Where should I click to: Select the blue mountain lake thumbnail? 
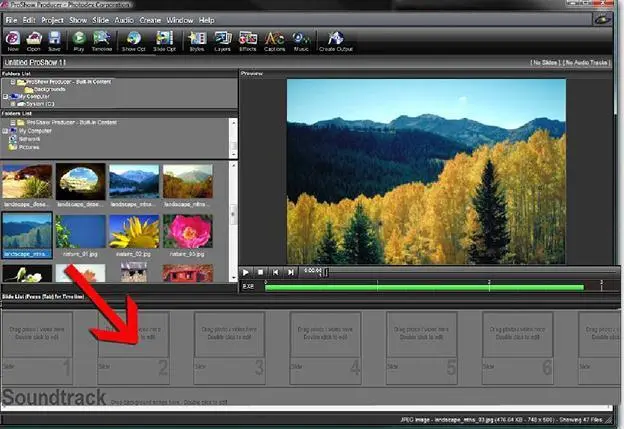coord(134,181)
